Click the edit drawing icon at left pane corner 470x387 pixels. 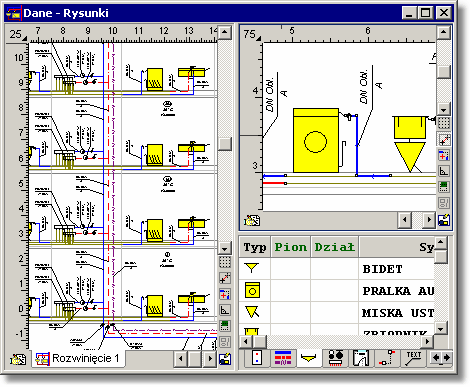click(x=225, y=359)
